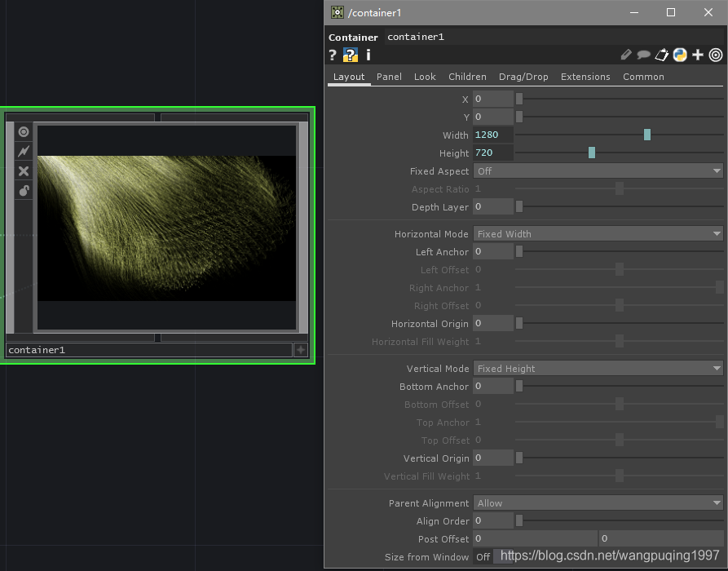Click the Width slider handle
Image resolution: width=728 pixels, height=571 pixels.
tap(647, 135)
